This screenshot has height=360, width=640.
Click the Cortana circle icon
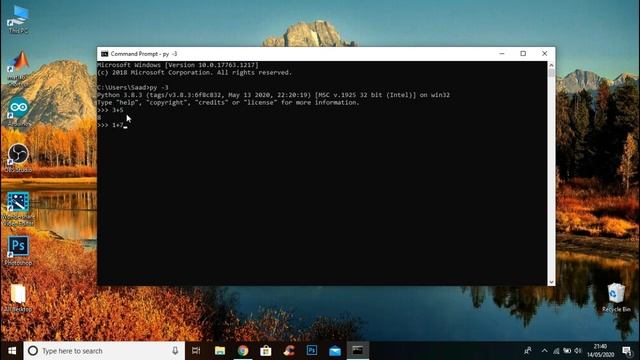(x=33, y=351)
